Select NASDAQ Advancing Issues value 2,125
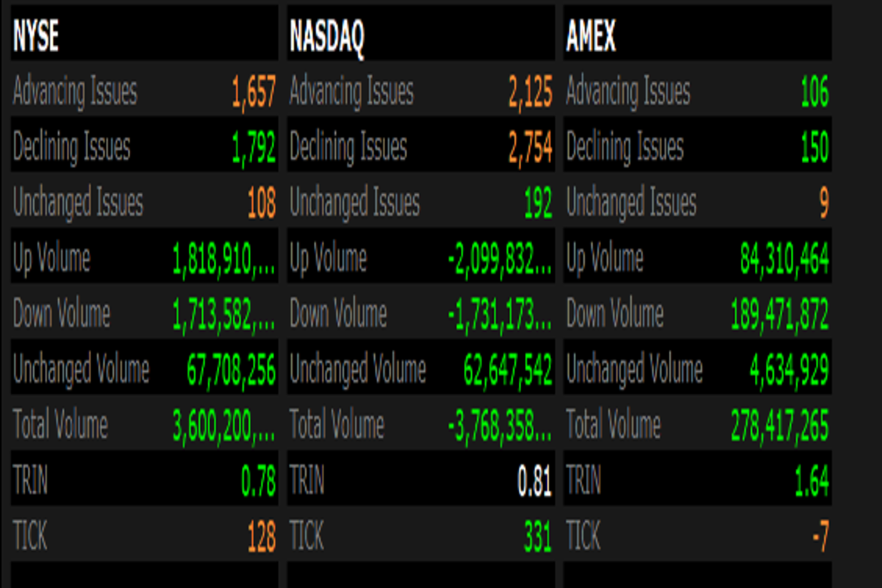Viewport: 882px width, 588px height. pos(530,93)
